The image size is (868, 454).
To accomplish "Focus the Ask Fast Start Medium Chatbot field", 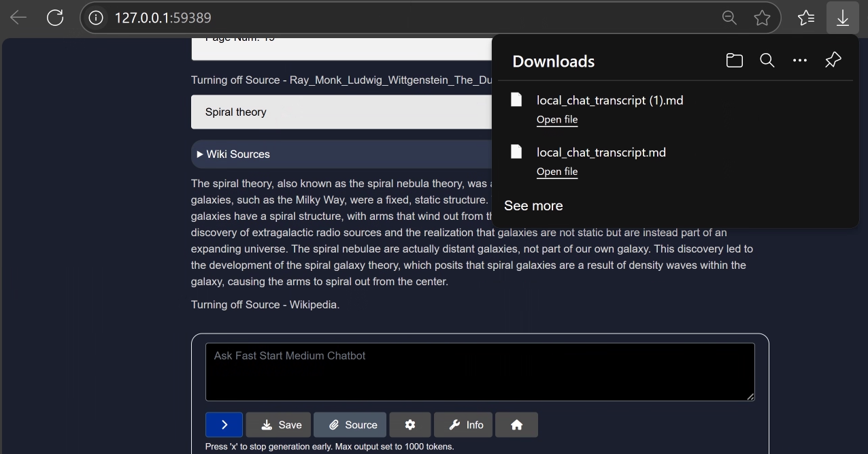I will 480,372.
